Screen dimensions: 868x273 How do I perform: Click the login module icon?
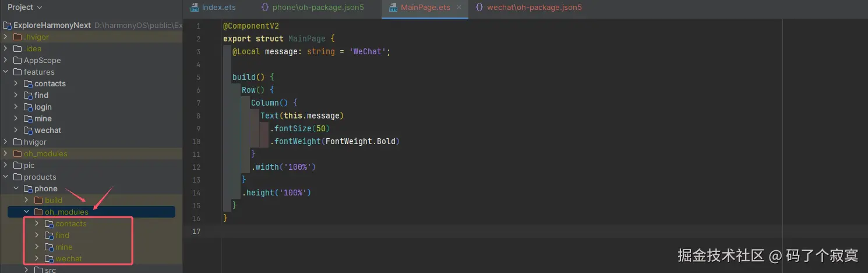pyautogui.click(x=28, y=107)
